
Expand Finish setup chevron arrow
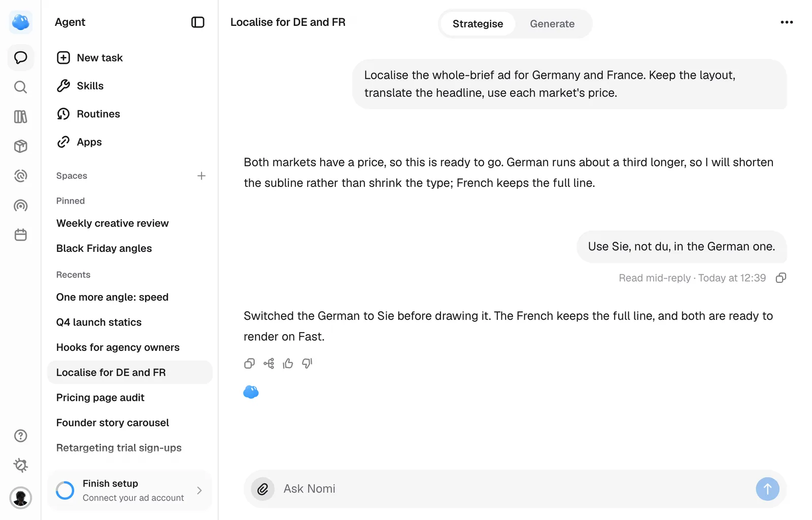[x=199, y=491]
